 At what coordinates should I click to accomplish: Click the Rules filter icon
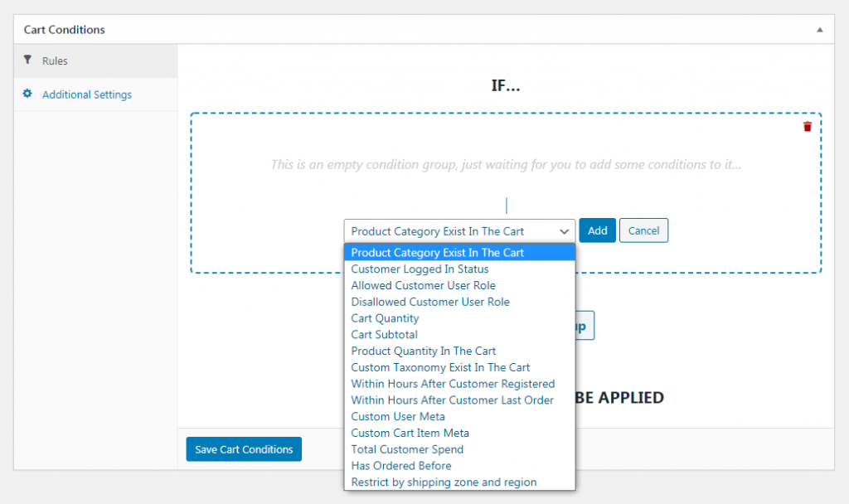pos(27,60)
